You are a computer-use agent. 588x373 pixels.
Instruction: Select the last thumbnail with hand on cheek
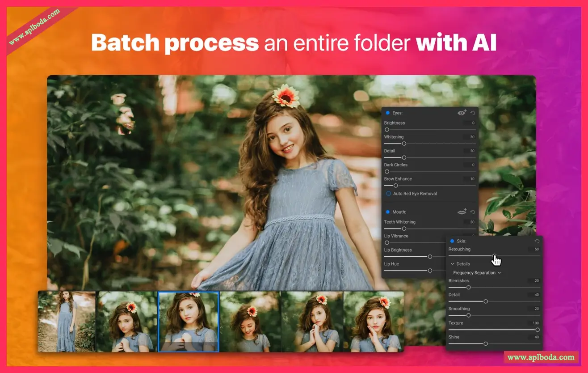tap(373, 321)
